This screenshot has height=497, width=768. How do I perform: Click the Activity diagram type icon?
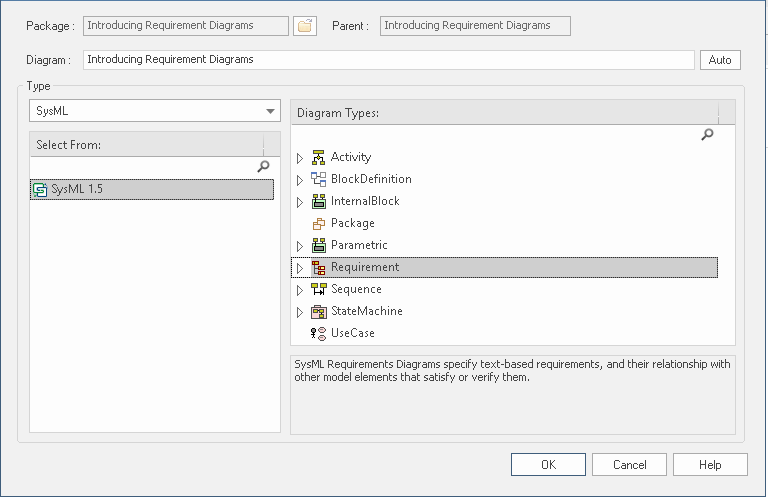319,157
